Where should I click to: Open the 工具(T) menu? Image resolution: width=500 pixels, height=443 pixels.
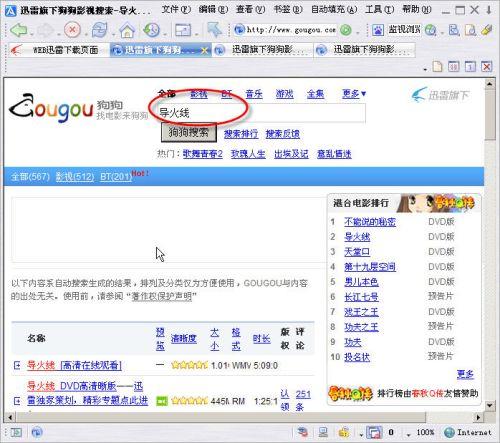379,9
